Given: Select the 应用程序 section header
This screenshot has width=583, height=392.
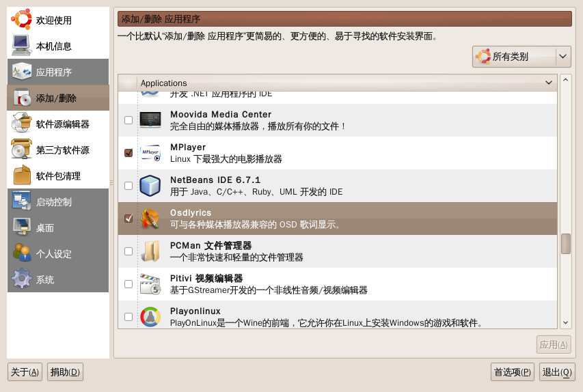Looking at the screenshot, I should 58,72.
